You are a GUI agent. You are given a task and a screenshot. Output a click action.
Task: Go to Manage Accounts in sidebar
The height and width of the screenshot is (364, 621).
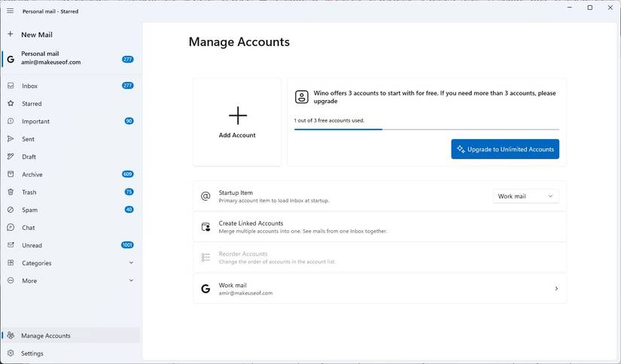pos(71,335)
